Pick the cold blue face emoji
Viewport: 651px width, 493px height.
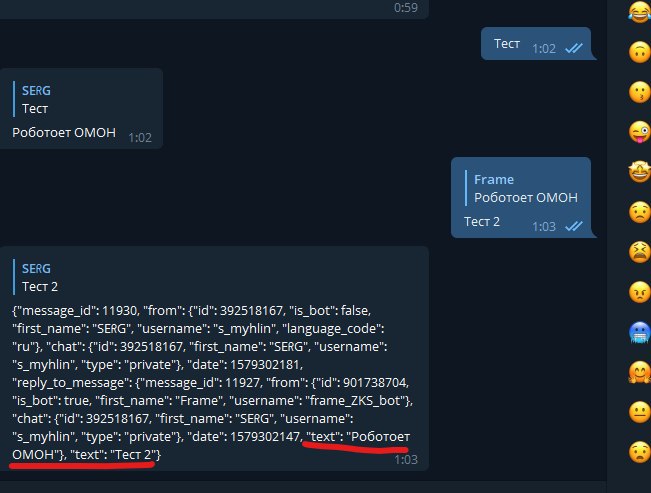(640, 332)
